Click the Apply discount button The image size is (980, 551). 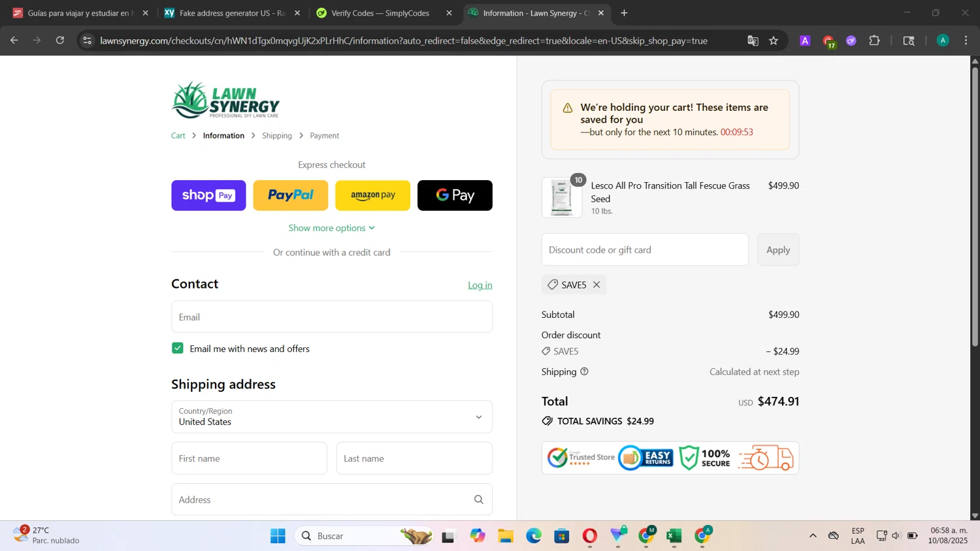click(x=778, y=249)
